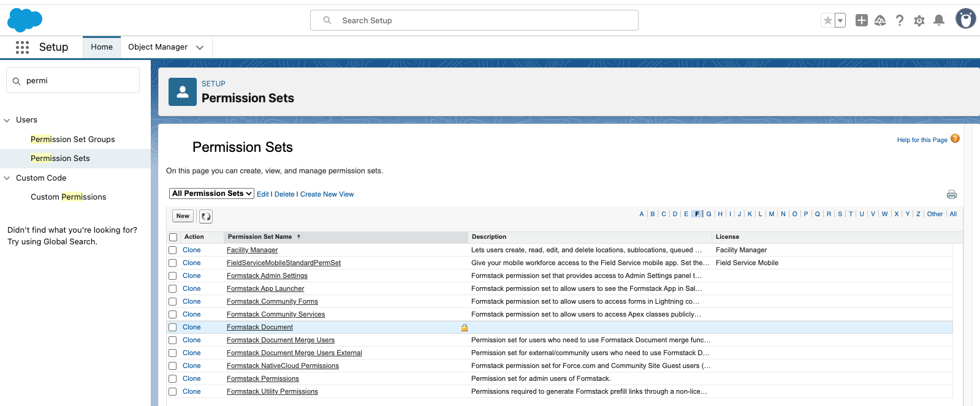Open the All Permission Sets view dropdown

tap(211, 194)
